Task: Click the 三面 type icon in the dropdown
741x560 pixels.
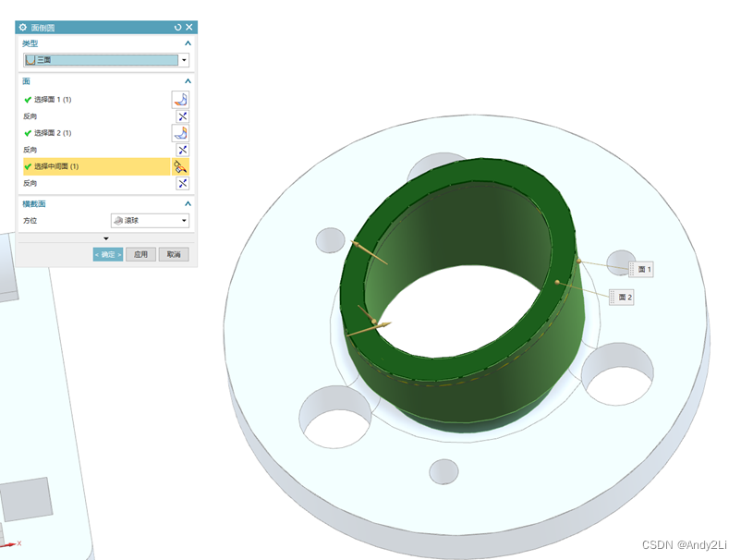Action: [30, 60]
